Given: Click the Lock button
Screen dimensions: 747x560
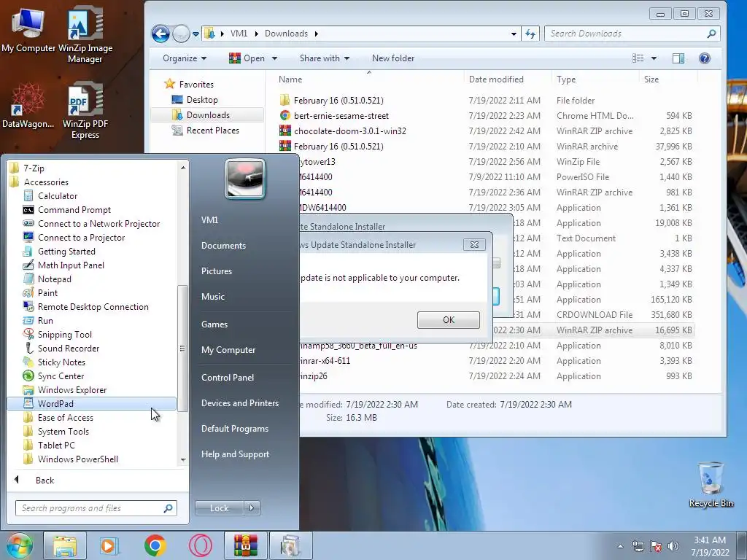Looking at the screenshot, I should [219, 508].
